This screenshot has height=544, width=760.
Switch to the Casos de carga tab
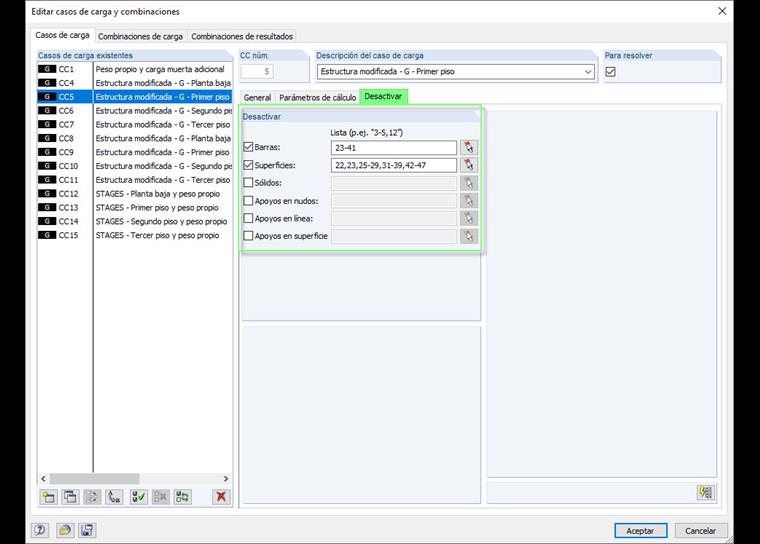point(62,35)
